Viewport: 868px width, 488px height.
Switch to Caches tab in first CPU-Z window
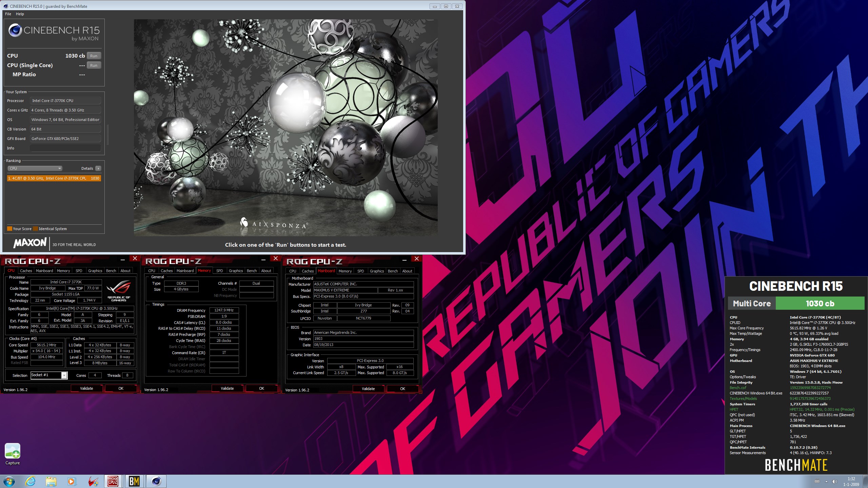click(26, 271)
